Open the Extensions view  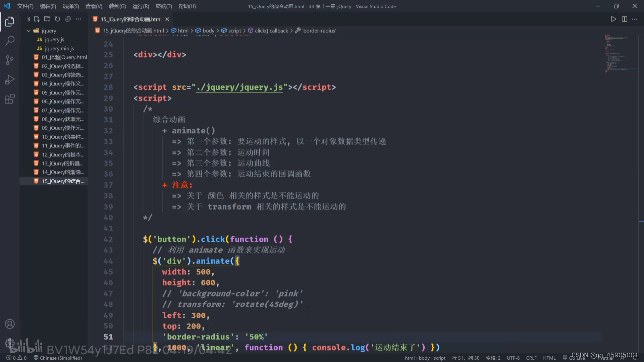point(9,99)
